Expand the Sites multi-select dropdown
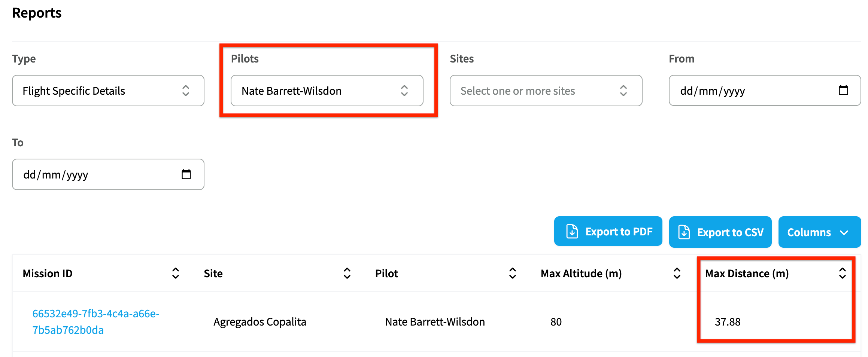Viewport: 868px width, 357px height. point(546,91)
